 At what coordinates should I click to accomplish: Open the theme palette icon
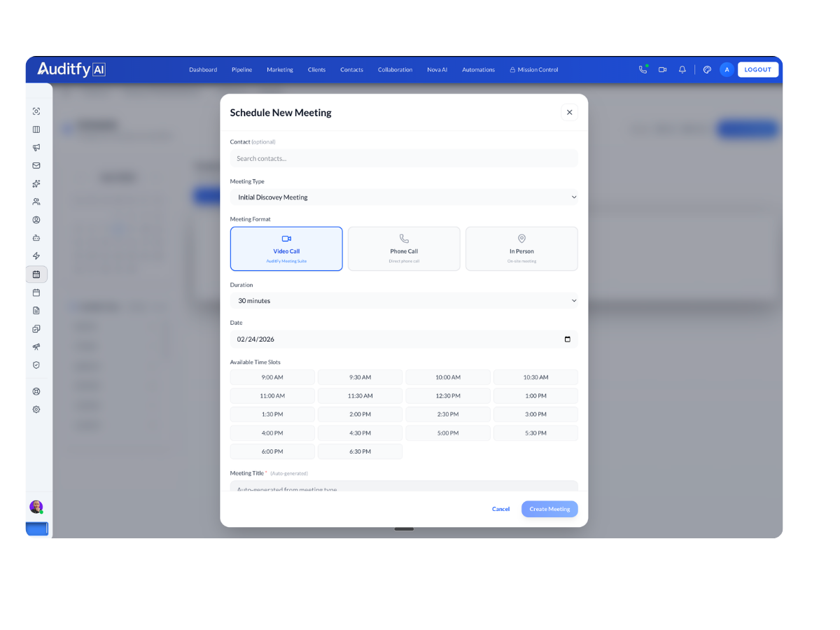[707, 69]
